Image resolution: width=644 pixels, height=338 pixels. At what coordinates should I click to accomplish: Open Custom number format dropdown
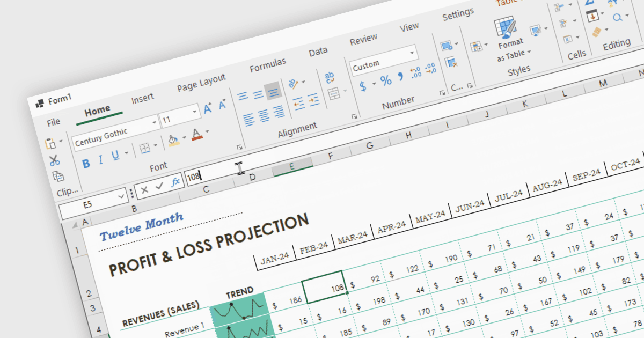point(412,53)
